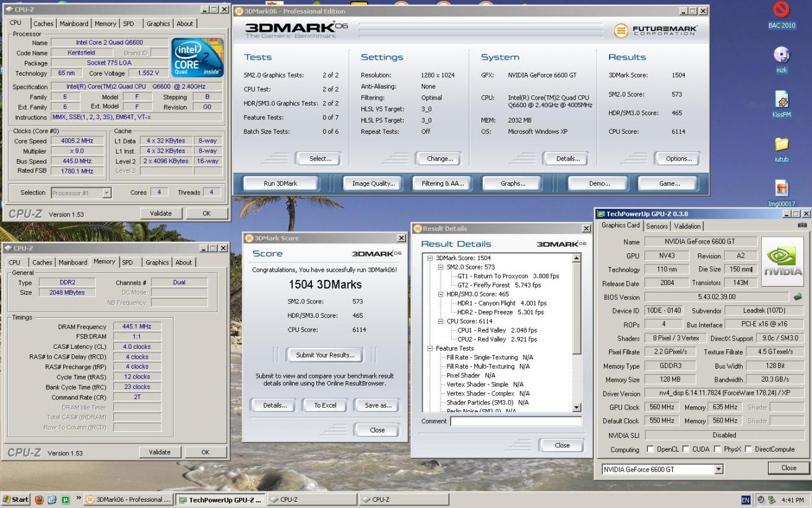Click Save as... in 3DMark Score dialog
Viewport: 812px width, 508px height.
point(378,405)
